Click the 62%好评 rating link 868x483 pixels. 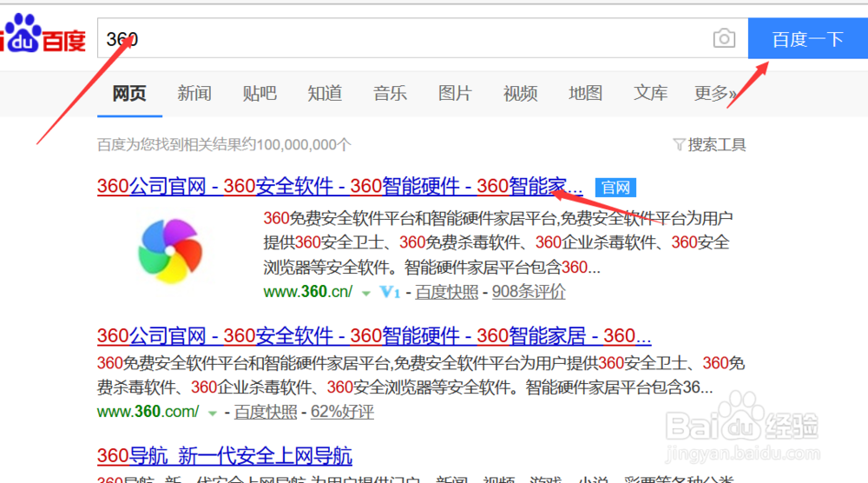tap(342, 412)
